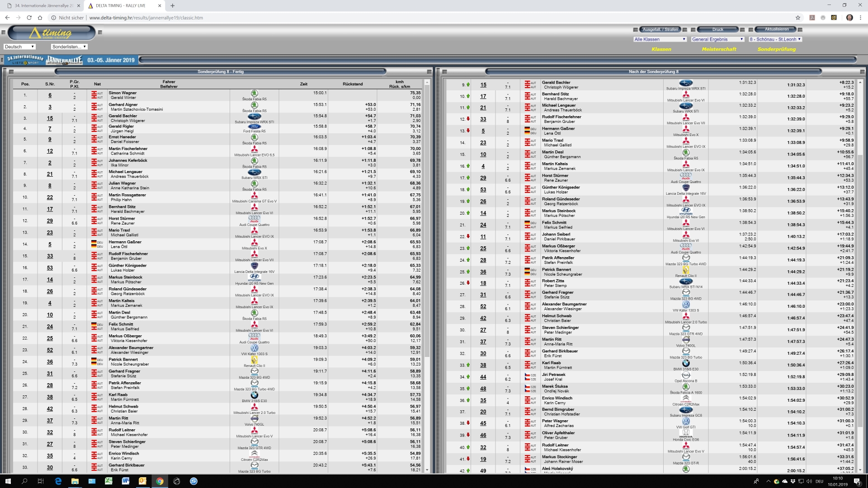Screen dimensions: 868x488
Task: Choose stage from Schönau - St.Leonh dropdown
Action: [x=775, y=39]
